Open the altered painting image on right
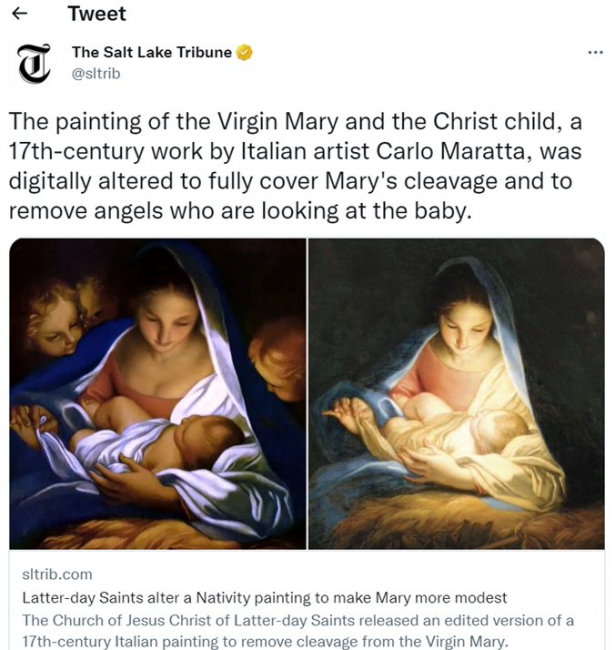Image resolution: width=615 pixels, height=650 pixels. coord(456,393)
